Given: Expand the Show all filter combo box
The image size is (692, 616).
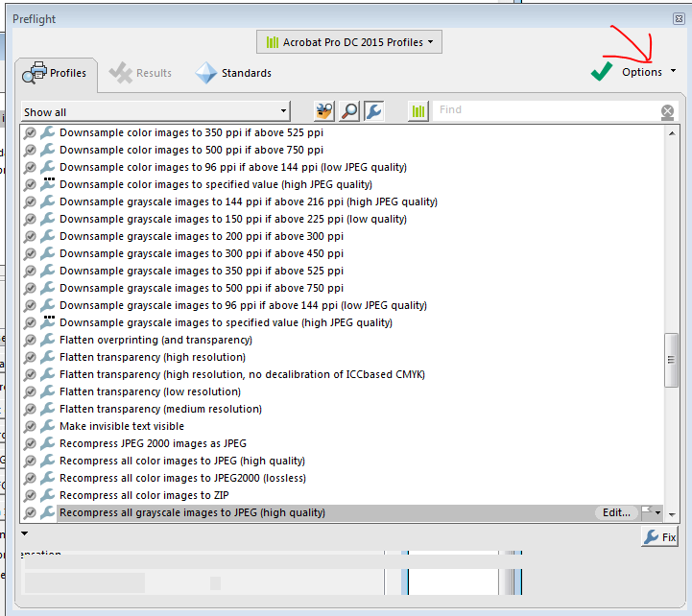Looking at the screenshot, I should click(155, 112).
